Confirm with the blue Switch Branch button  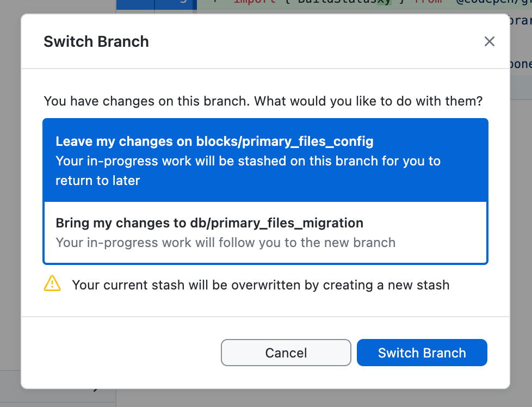(x=422, y=353)
